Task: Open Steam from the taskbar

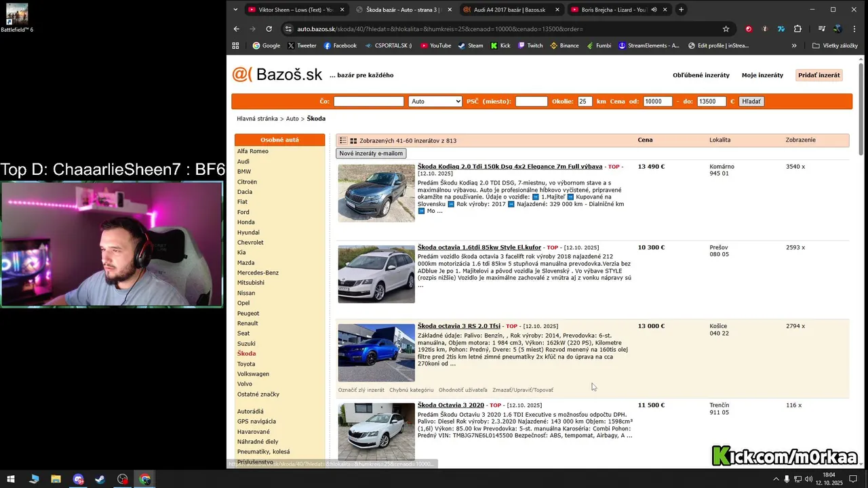Action: (x=100, y=479)
